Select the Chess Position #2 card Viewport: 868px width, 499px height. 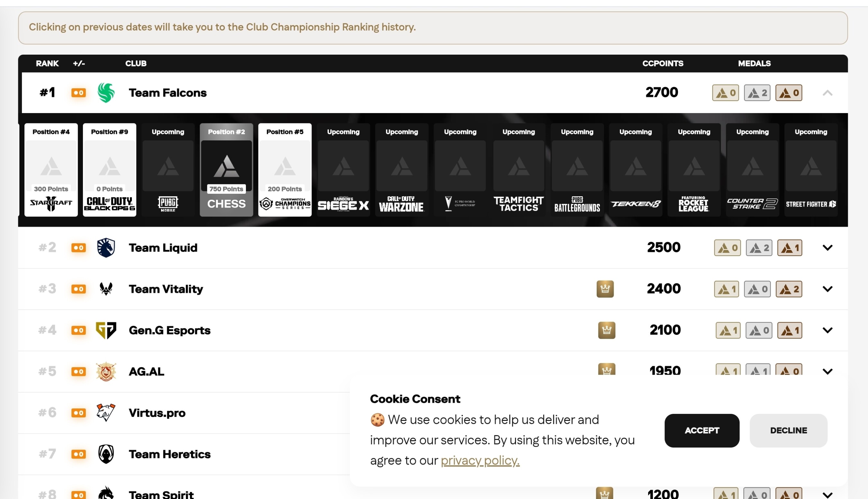226,170
